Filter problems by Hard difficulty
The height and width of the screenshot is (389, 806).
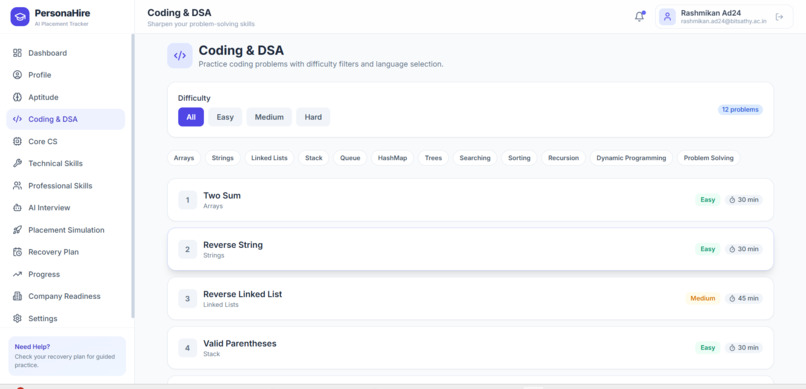click(x=313, y=117)
